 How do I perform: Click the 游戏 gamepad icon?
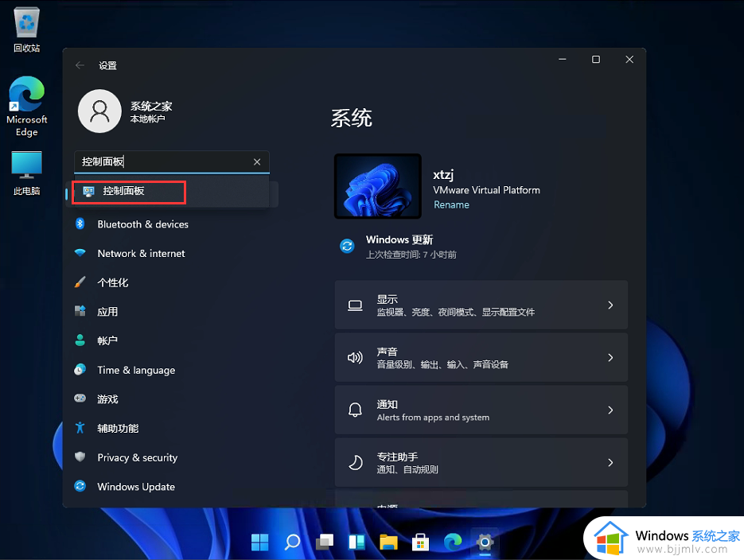(80, 399)
